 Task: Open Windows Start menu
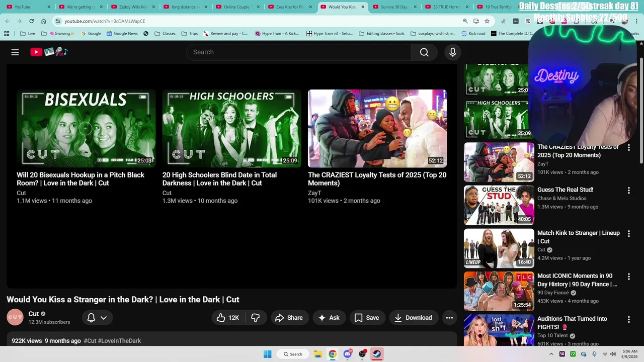[x=268, y=354]
